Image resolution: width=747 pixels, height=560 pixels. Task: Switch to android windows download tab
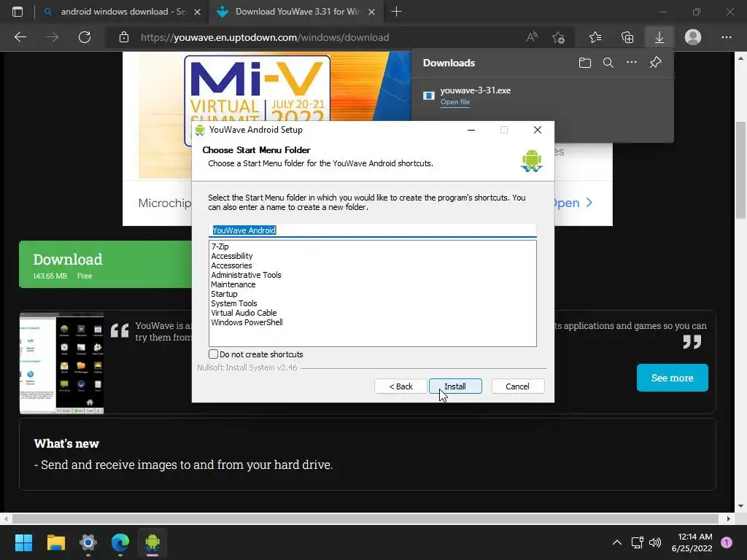pyautogui.click(x=122, y=12)
